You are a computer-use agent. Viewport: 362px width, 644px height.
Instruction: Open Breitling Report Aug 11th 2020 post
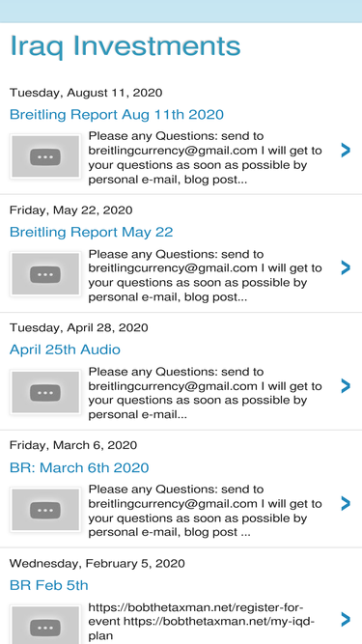(x=117, y=114)
